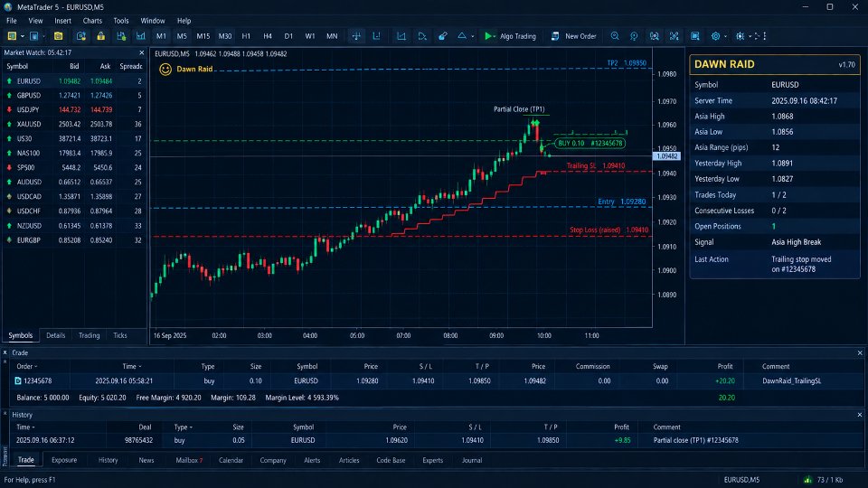This screenshot has height=488, width=868.
Task: Open the Journal tab
Action: coord(472,460)
